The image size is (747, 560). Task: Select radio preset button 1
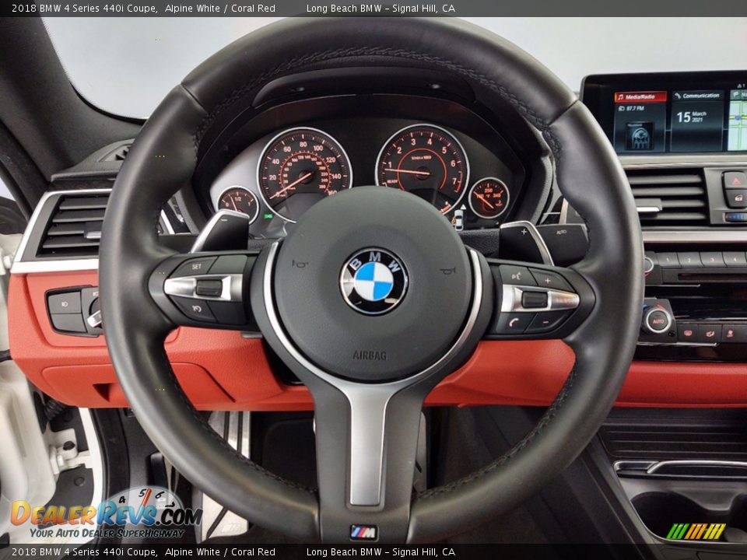(666, 260)
